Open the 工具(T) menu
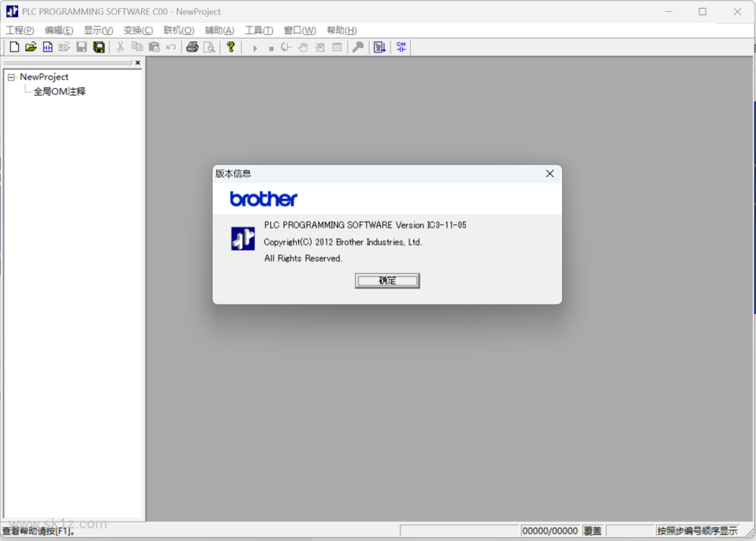The height and width of the screenshot is (541, 756). point(259,30)
